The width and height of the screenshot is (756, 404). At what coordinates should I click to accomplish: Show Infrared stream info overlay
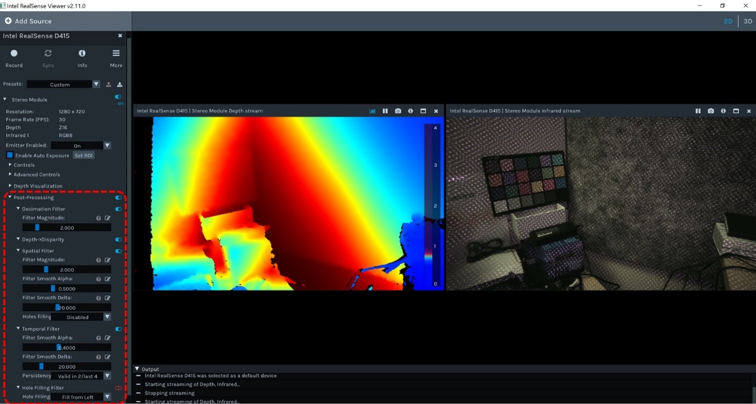tap(723, 111)
